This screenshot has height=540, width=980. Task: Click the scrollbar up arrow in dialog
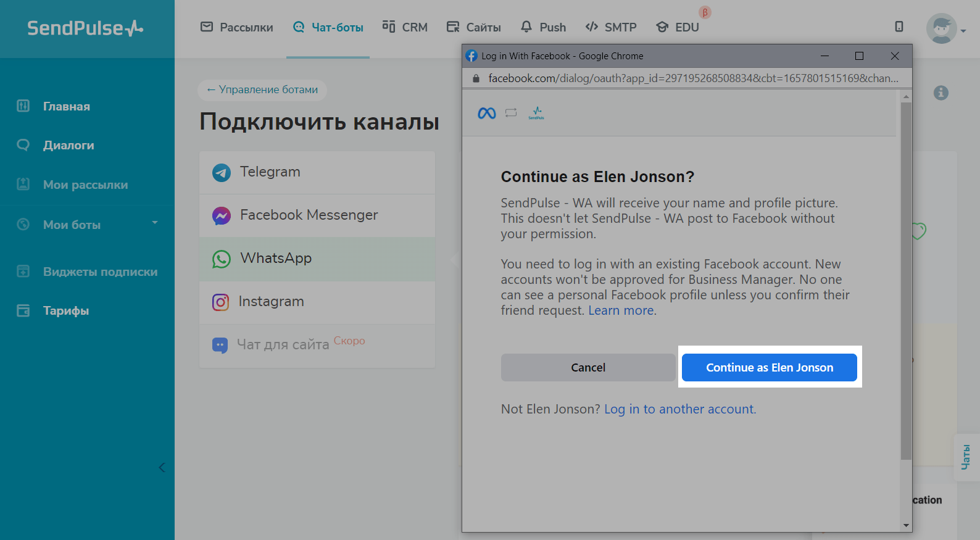(906, 96)
